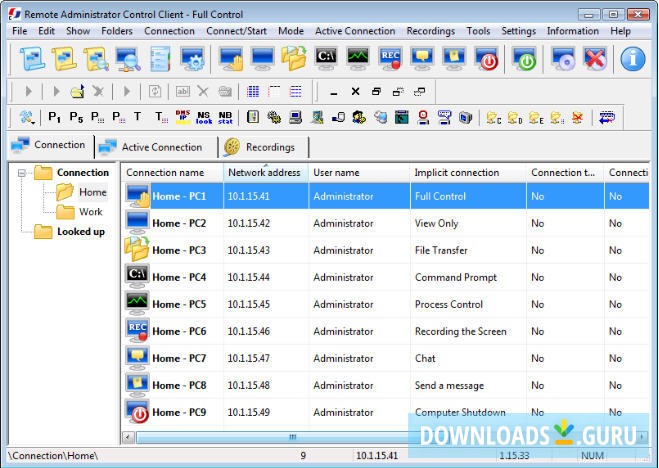The width and height of the screenshot is (659, 468).
Task: Open the Connect/Start menu
Action: click(236, 31)
